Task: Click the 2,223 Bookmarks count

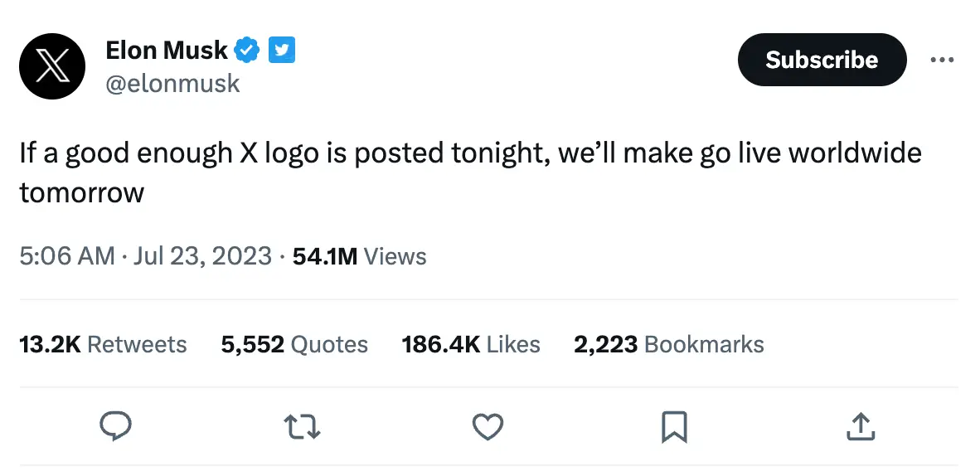Action: tap(668, 344)
